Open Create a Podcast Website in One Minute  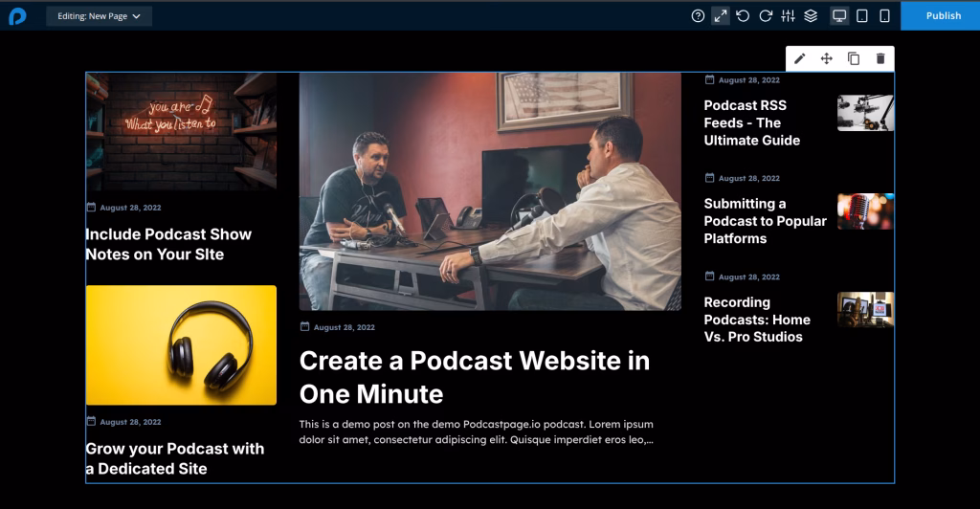[x=475, y=377]
